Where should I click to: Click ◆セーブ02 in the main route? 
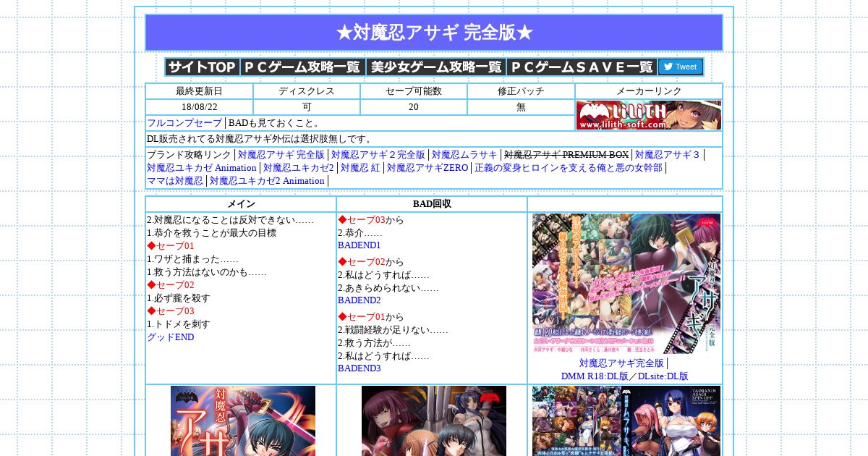171,285
